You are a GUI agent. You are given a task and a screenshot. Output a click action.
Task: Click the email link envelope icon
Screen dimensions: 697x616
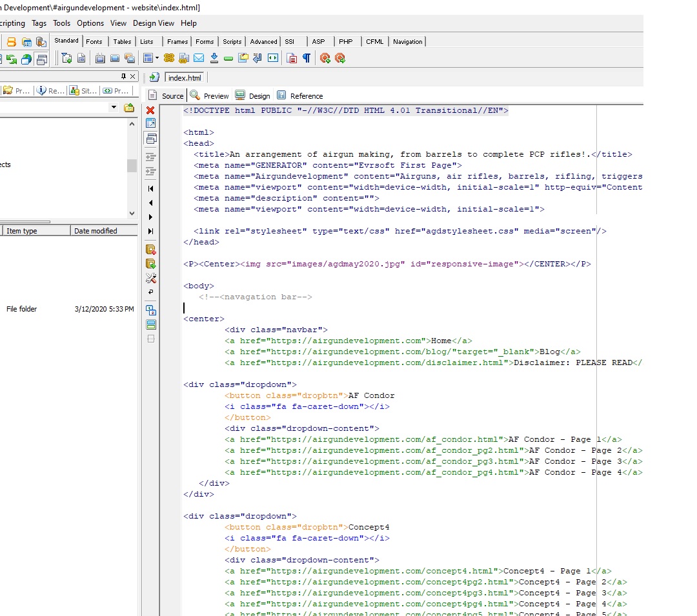pos(199,59)
